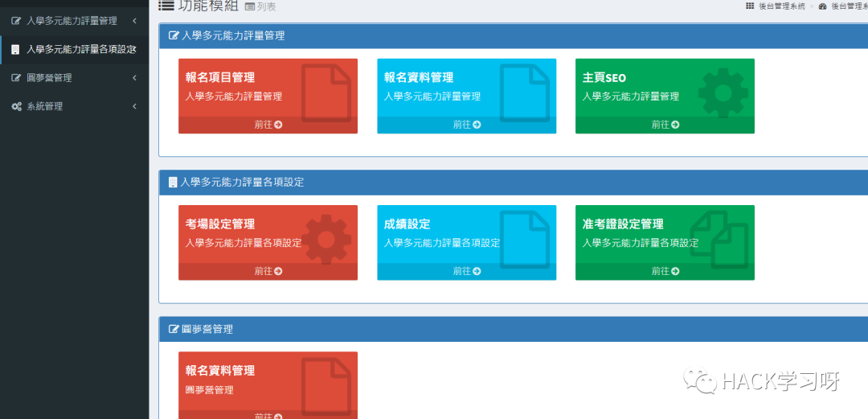Click gear icon on 主頁SEO card
This screenshot has width=868, height=419.
(723, 92)
